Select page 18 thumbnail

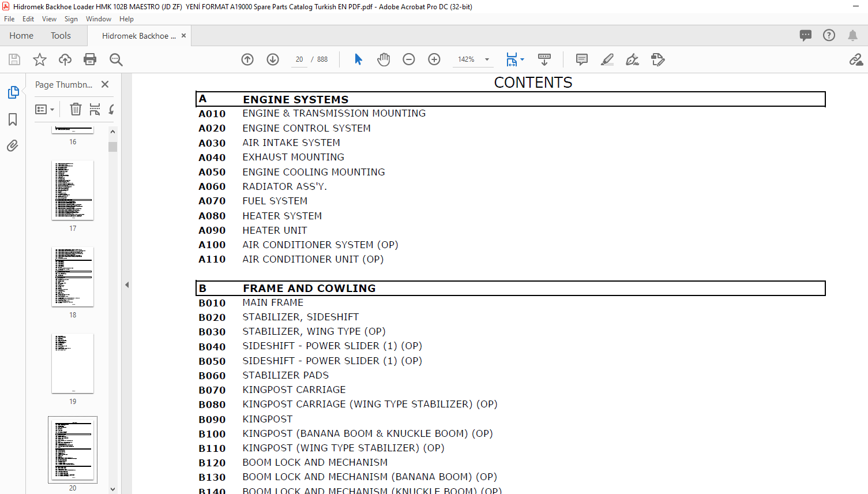coord(73,277)
